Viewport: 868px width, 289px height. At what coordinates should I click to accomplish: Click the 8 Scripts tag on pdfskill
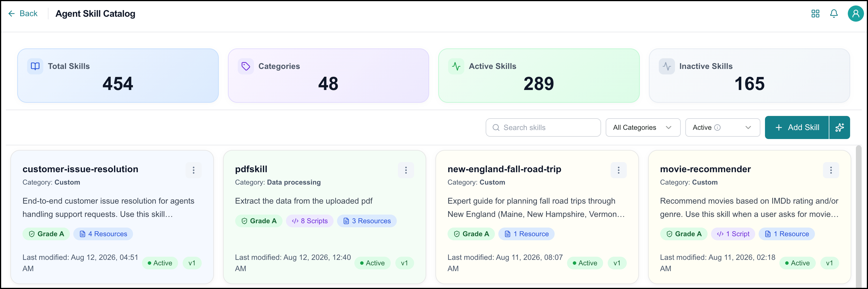[x=309, y=221]
